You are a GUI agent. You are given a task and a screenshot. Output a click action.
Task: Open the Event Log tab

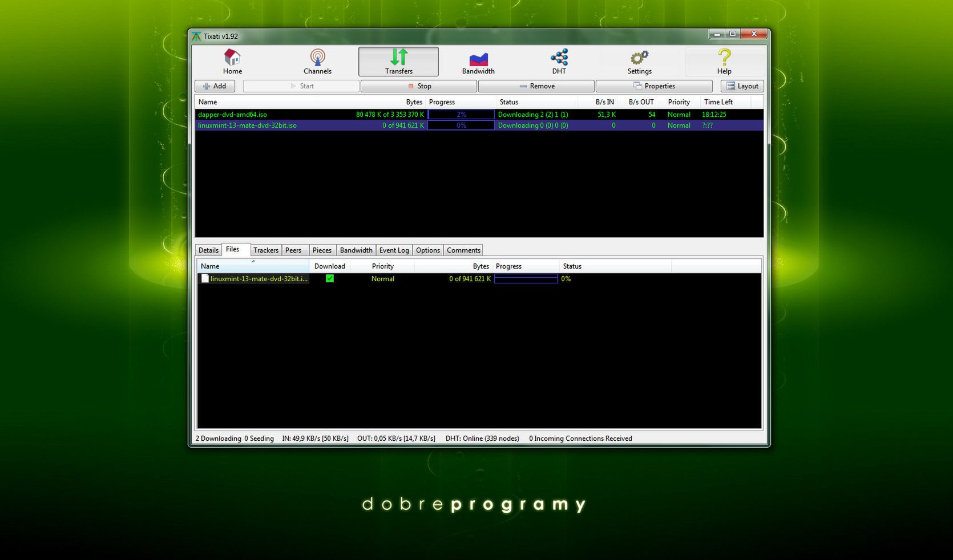point(394,250)
